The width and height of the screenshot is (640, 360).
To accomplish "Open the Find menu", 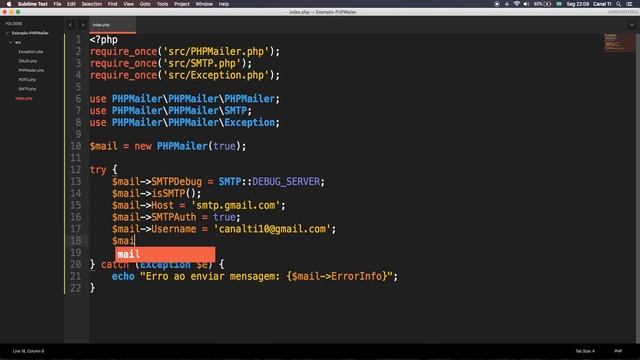I will (x=112, y=4).
